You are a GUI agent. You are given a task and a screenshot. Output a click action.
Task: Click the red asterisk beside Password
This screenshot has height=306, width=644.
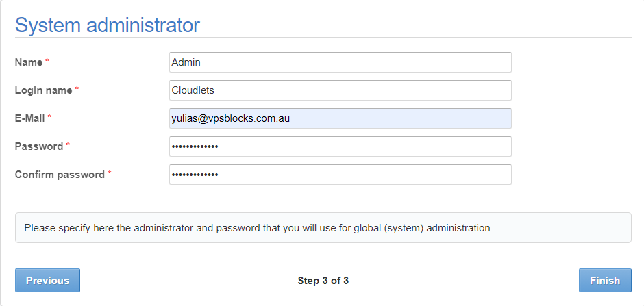click(68, 145)
